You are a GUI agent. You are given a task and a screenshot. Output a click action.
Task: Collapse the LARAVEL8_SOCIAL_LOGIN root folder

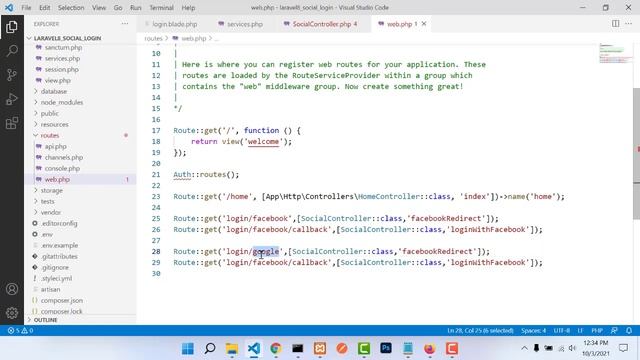67,38
